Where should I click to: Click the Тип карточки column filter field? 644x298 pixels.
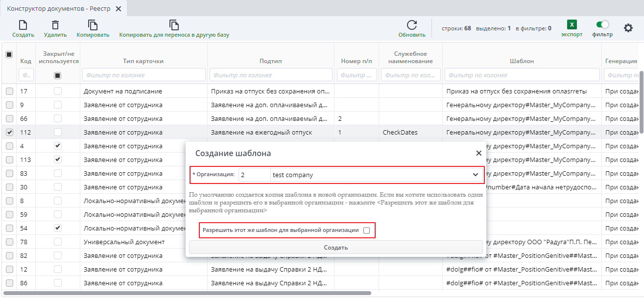(x=143, y=75)
